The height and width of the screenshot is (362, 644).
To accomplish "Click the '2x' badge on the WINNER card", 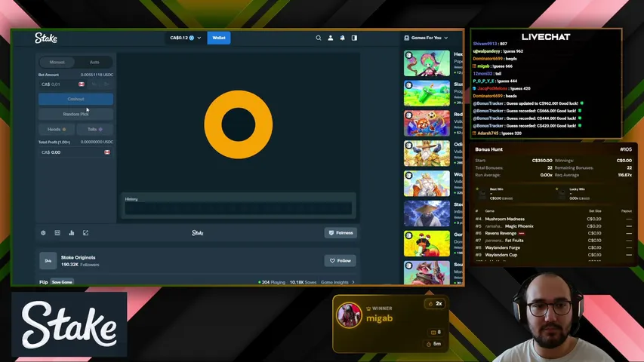I will coord(435,304).
